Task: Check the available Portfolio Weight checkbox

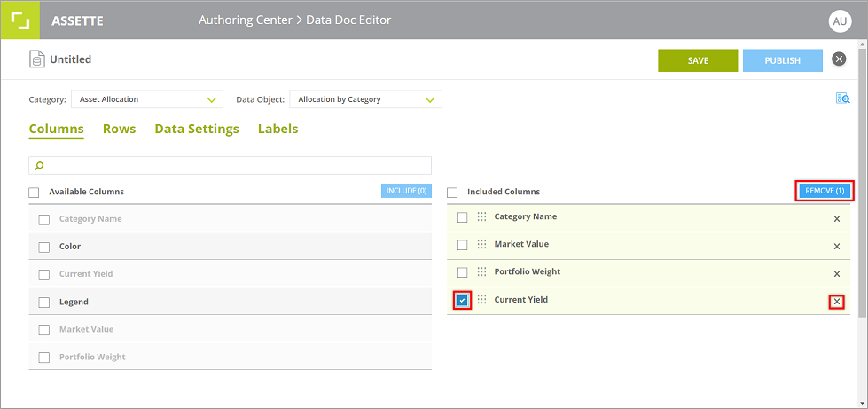Action: (43, 358)
